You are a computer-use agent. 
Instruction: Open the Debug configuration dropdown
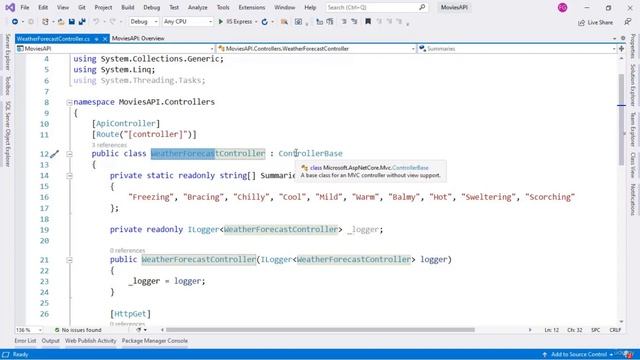[x=144, y=22]
